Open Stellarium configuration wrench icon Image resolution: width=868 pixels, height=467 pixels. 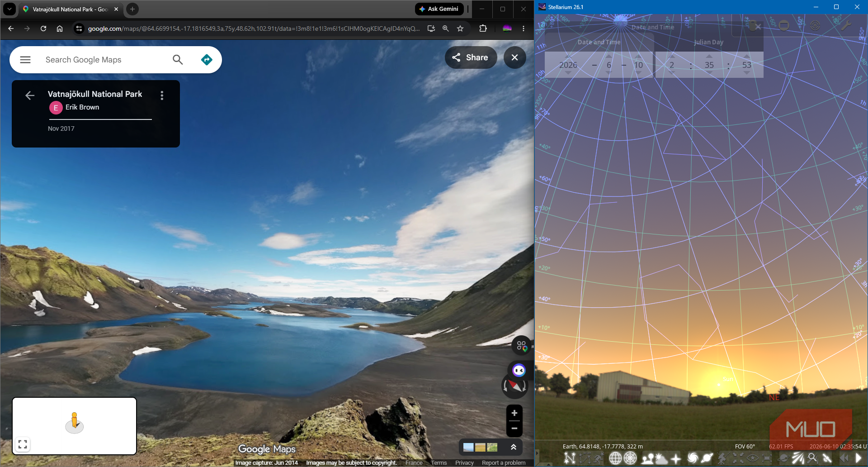pyautogui.click(x=846, y=25)
